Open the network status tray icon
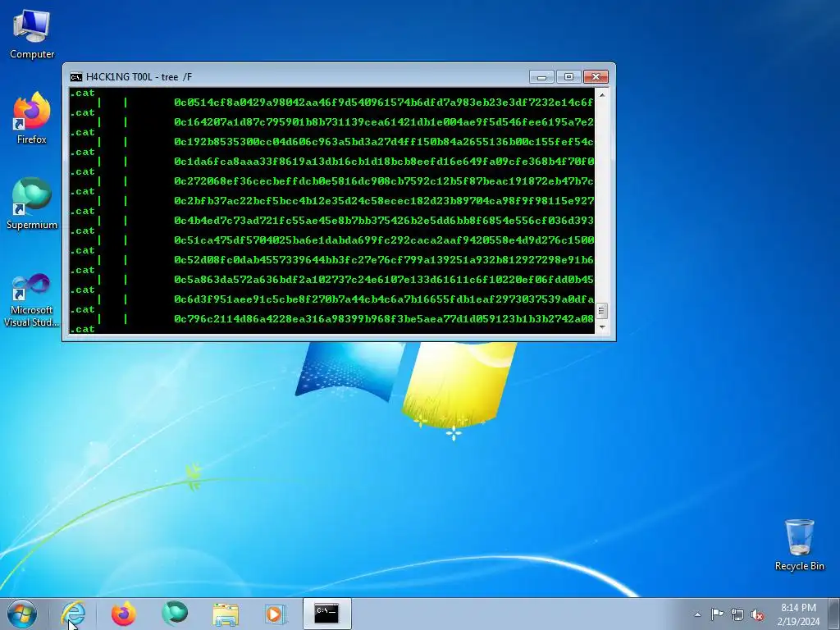 tap(737, 614)
